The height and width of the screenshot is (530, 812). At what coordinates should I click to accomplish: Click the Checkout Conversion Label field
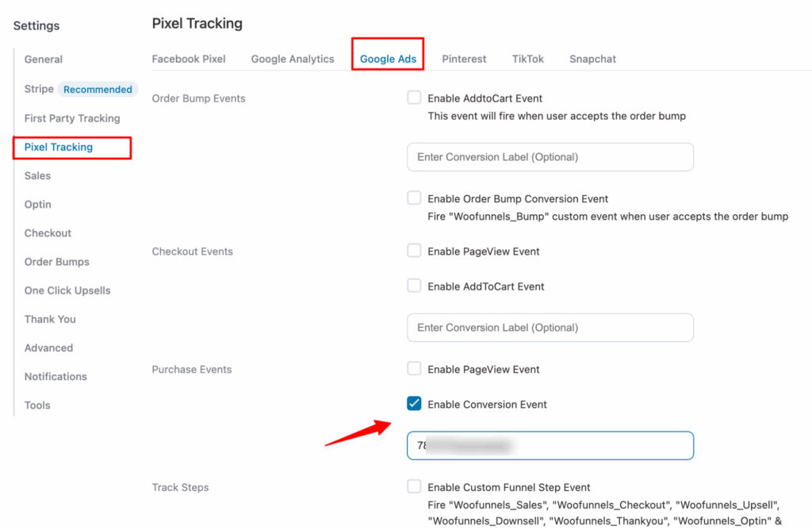[550, 328]
